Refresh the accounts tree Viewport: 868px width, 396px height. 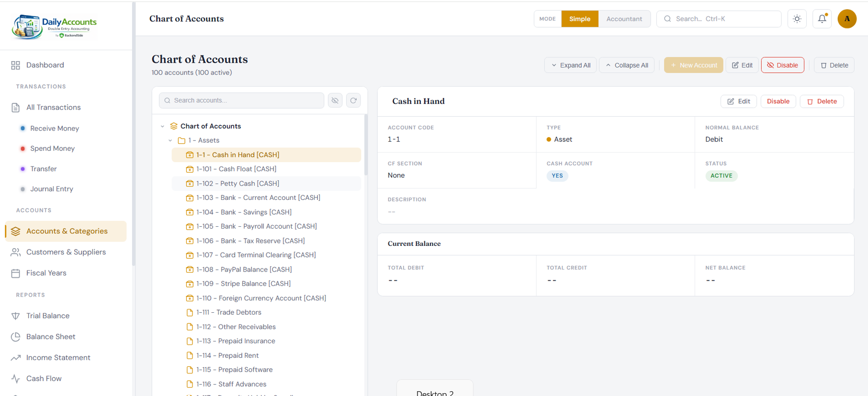(x=353, y=100)
